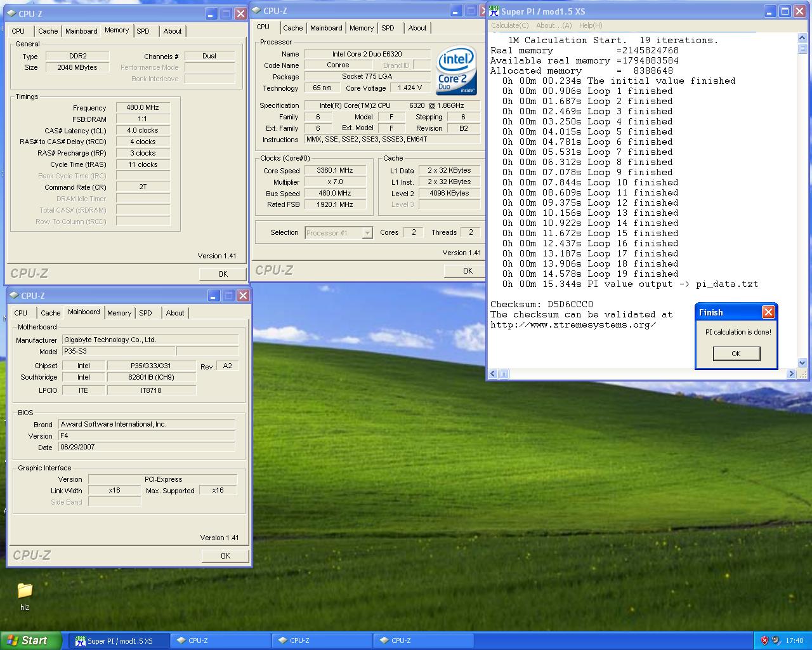Close the Finish dialog

click(x=768, y=312)
